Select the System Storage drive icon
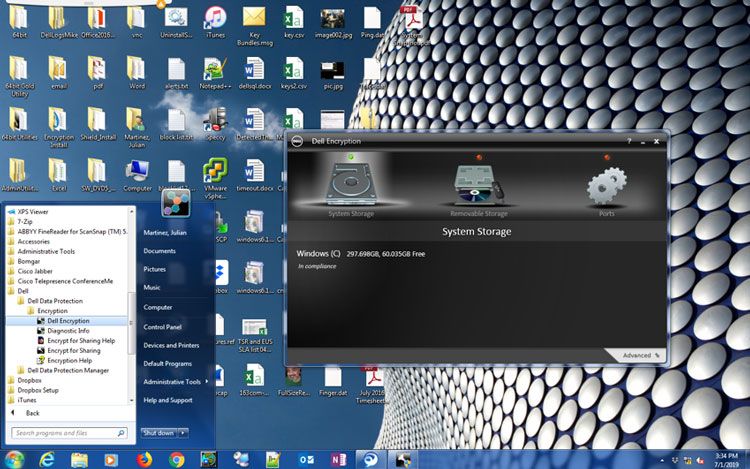The height and width of the screenshot is (469, 750). coord(351,185)
